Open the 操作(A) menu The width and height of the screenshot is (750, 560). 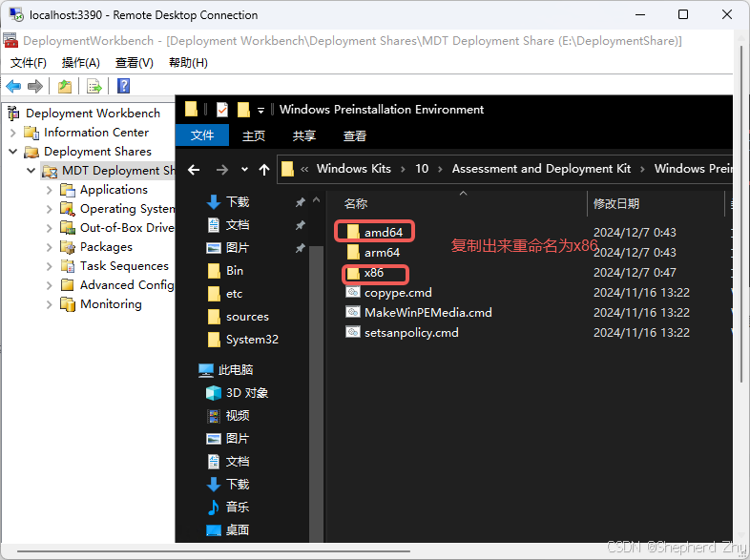click(80, 63)
